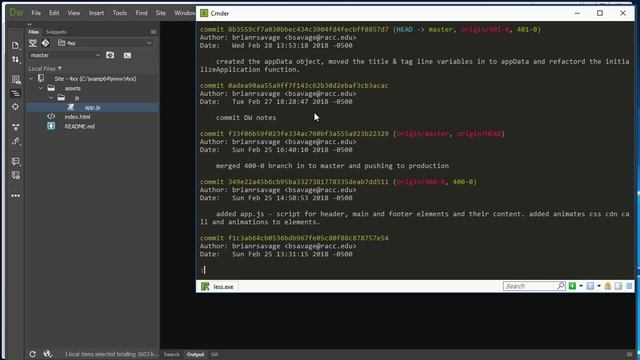Click the active consoles list icon in Cmder

pos(590,286)
